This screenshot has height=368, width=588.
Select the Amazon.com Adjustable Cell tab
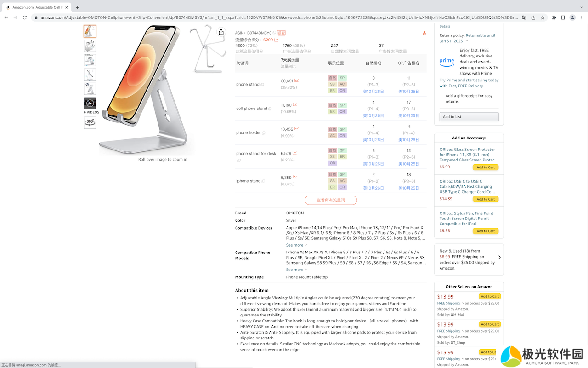pos(37,7)
